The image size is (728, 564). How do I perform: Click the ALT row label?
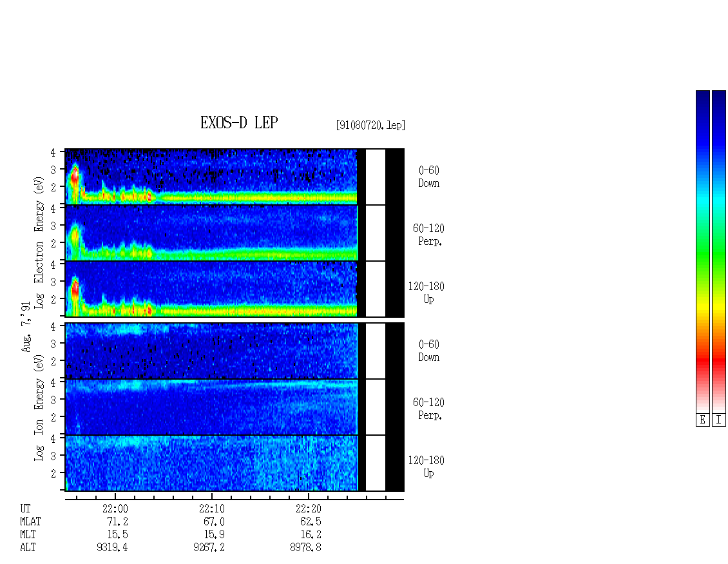coord(28,548)
